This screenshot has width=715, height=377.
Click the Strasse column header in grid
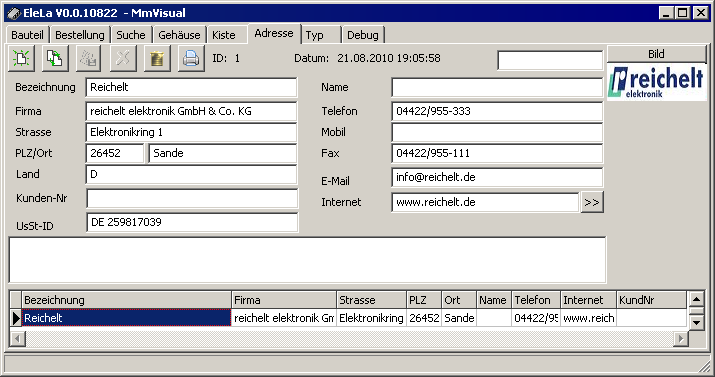tap(372, 300)
